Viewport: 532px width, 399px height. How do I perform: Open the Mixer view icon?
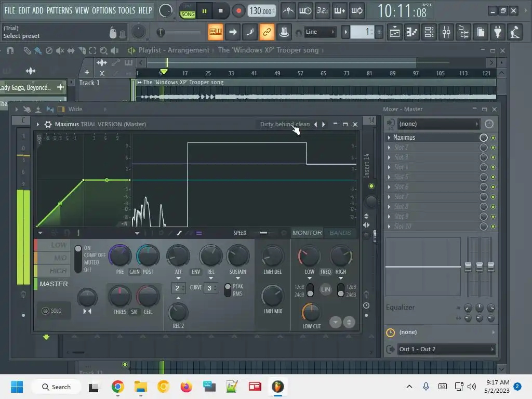[x=446, y=32]
